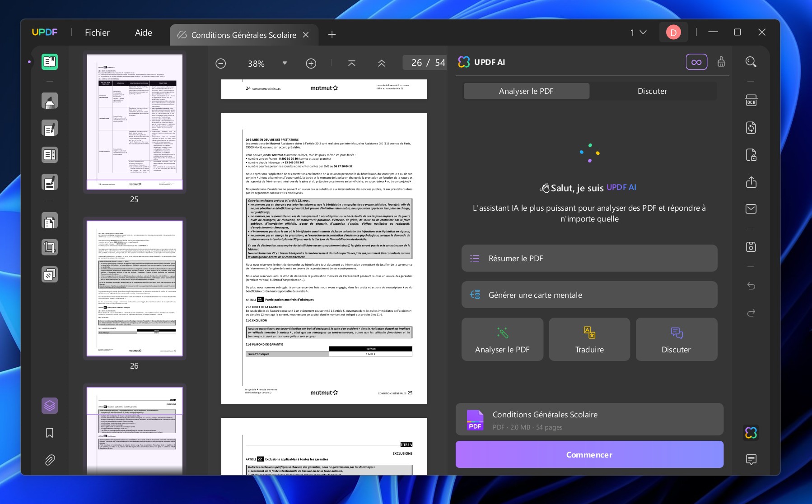Open the share/export icon in right sidebar
The width and height of the screenshot is (812, 504).
point(751,182)
